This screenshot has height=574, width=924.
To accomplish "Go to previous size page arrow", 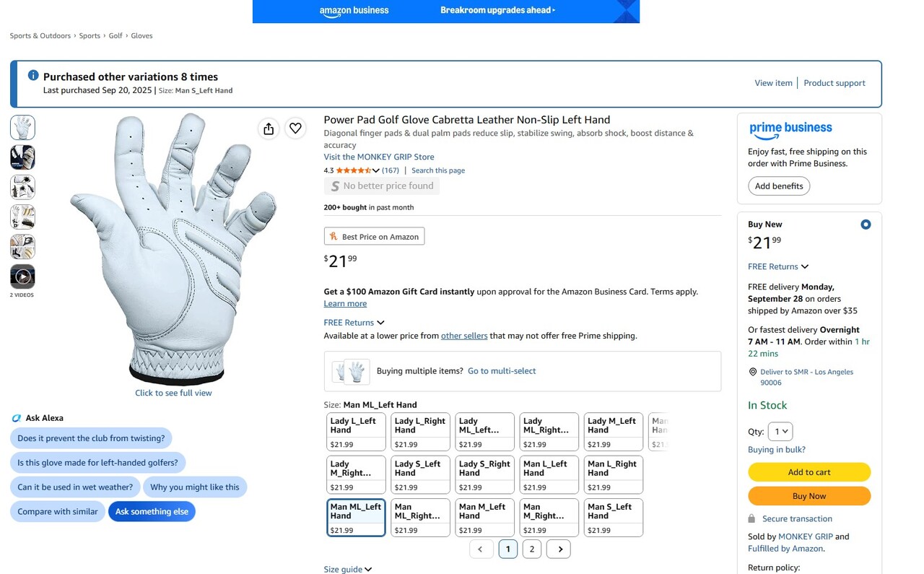I will pos(481,549).
